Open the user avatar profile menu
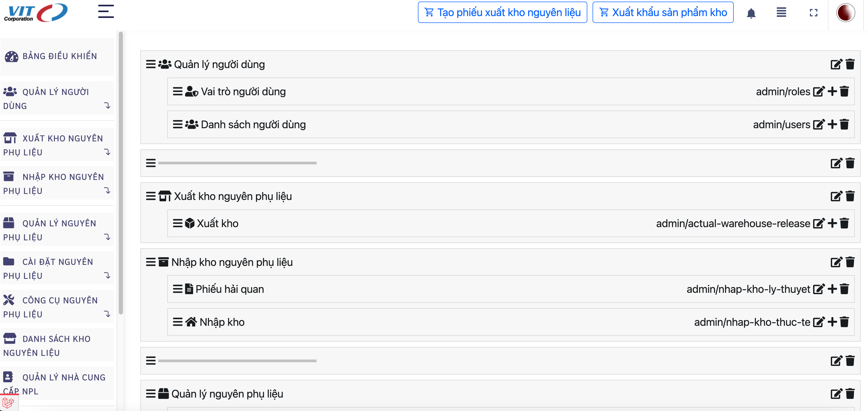This screenshot has width=868, height=411. 845,13
